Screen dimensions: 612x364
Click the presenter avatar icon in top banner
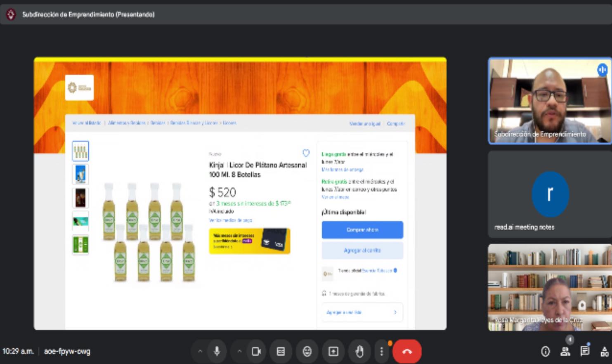[11, 14]
